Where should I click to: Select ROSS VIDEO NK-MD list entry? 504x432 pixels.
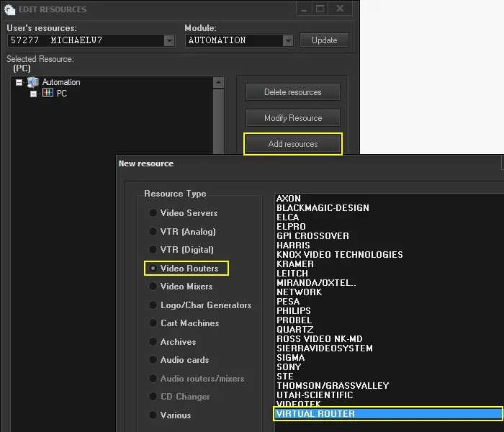tap(320, 339)
